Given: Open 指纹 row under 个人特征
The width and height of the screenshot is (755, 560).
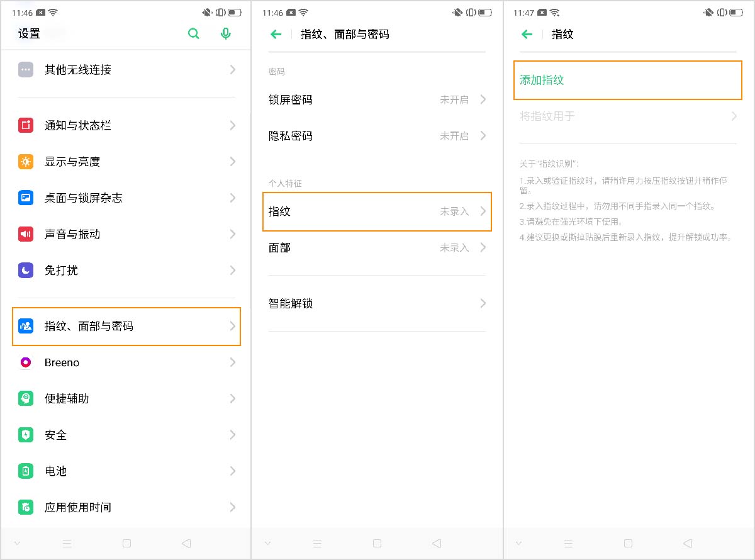Looking at the screenshot, I should click(377, 211).
